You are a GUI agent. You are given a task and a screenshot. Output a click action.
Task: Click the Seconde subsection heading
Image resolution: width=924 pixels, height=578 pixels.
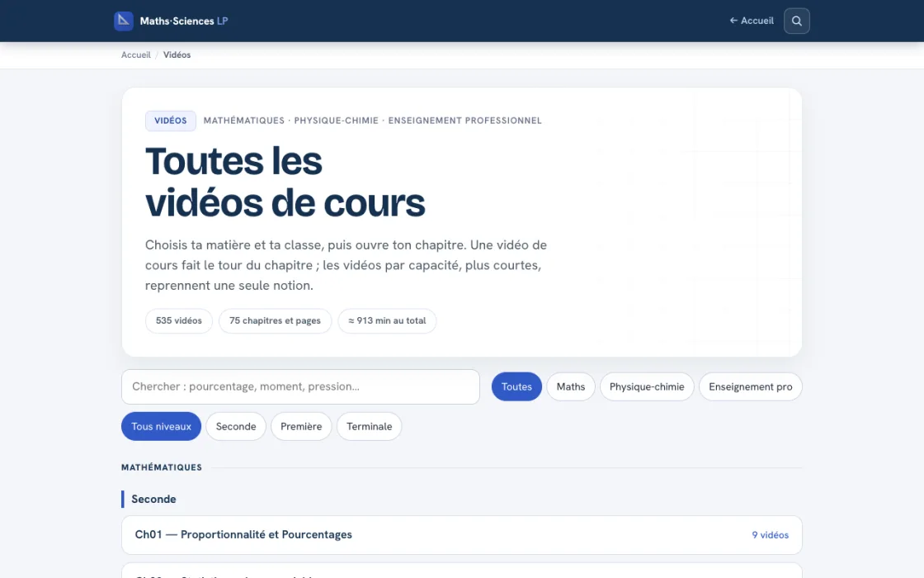coord(153,499)
